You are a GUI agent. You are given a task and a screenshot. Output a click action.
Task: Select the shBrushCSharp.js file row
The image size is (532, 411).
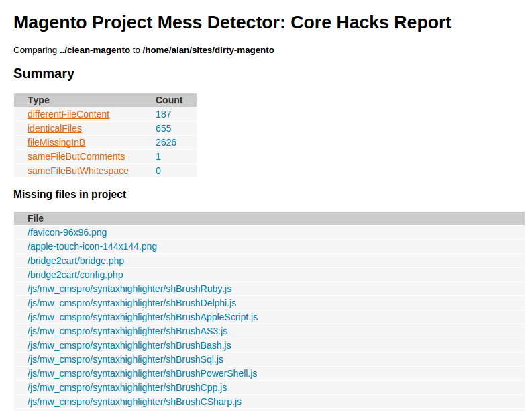tap(269, 402)
